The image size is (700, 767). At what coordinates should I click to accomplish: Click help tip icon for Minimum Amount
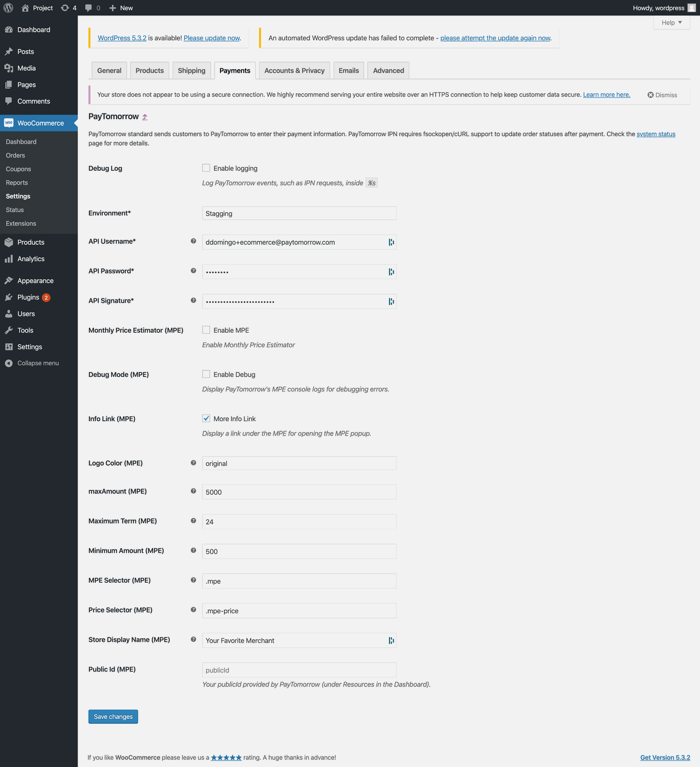point(193,551)
